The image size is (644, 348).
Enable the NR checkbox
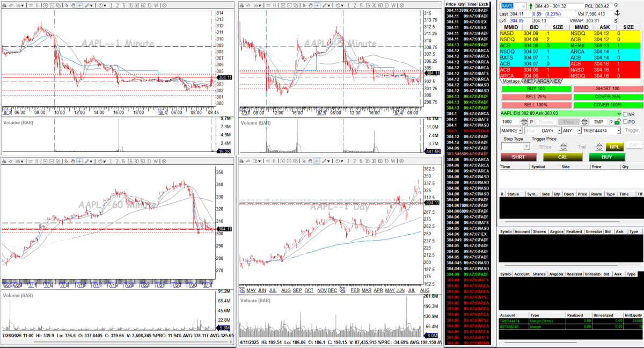[x=625, y=114]
